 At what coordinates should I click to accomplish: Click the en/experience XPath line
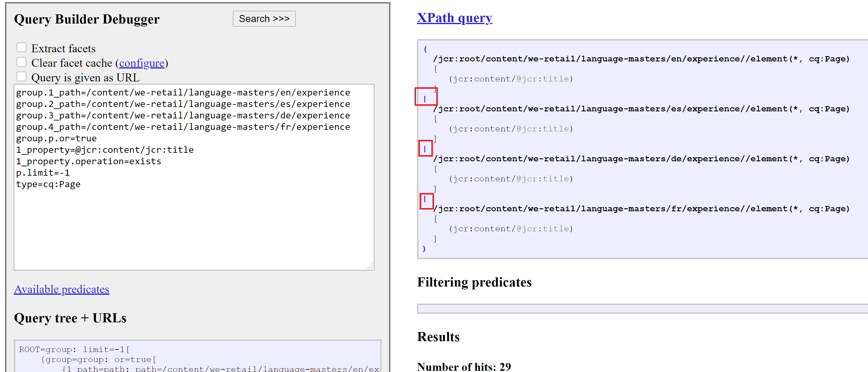pos(641,59)
